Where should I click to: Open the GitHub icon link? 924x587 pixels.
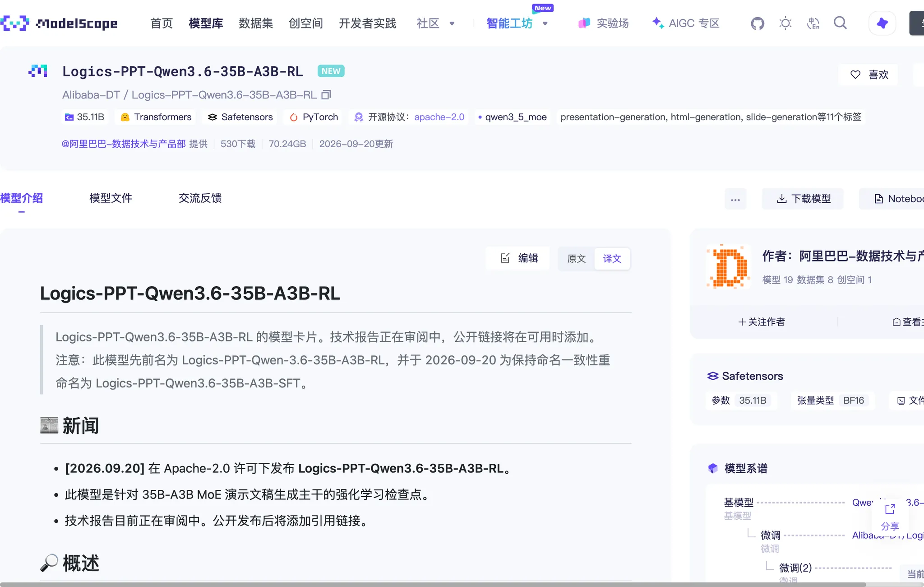tap(758, 23)
